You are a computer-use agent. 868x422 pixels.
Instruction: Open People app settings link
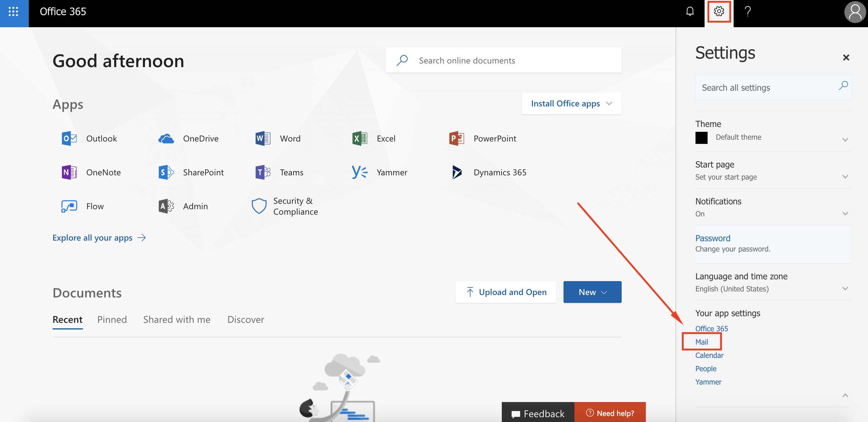pyautogui.click(x=705, y=368)
